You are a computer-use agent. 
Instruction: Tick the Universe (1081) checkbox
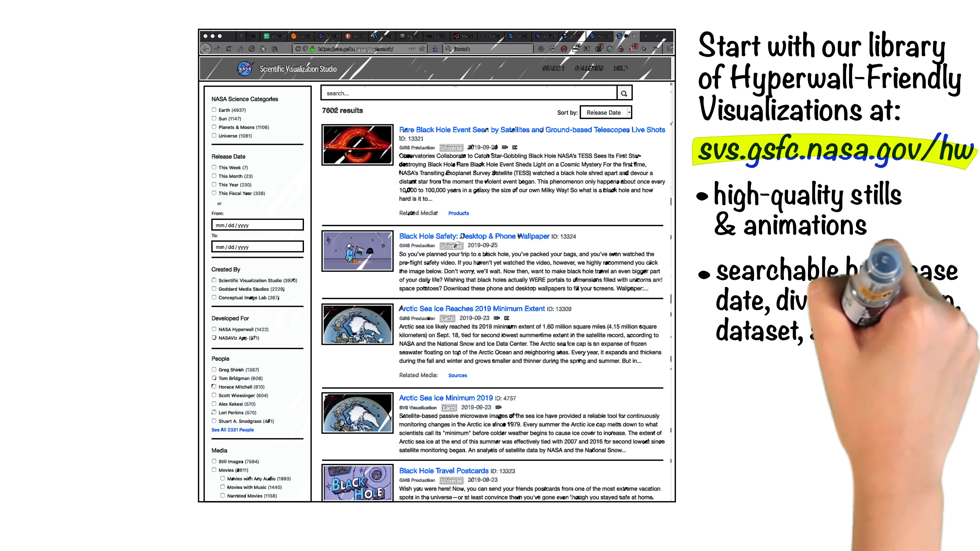point(214,135)
